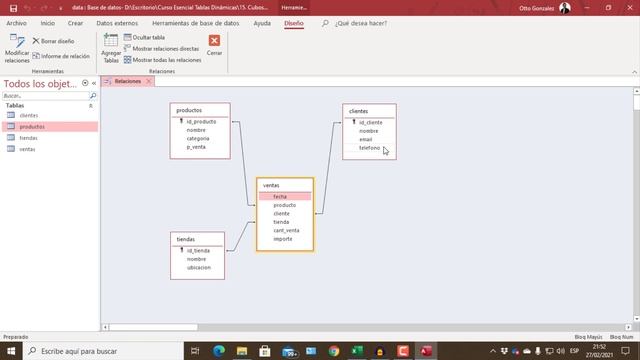The height and width of the screenshot is (360, 640).
Task: Open the Ayuda tab
Action: [262, 23]
